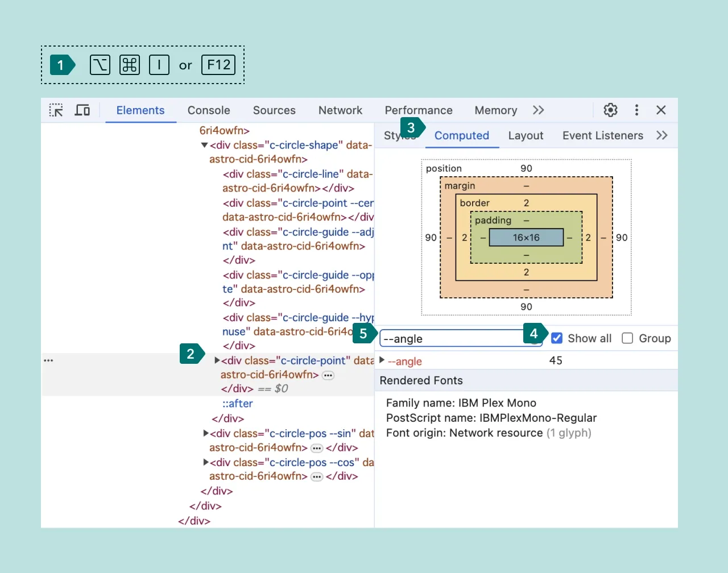This screenshot has height=573, width=728.
Task: Click the ::after pseudo-element node
Action: [237, 404]
